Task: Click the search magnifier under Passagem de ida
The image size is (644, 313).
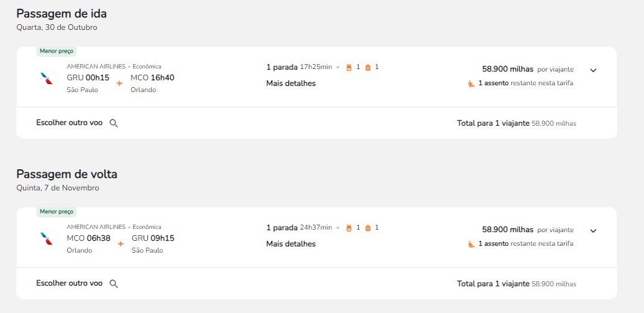Action: tap(114, 123)
